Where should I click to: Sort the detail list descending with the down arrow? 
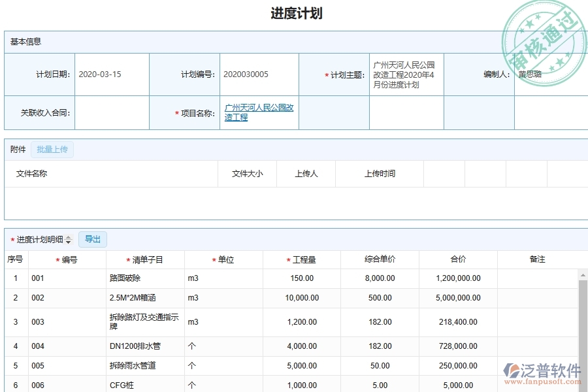[69, 242]
